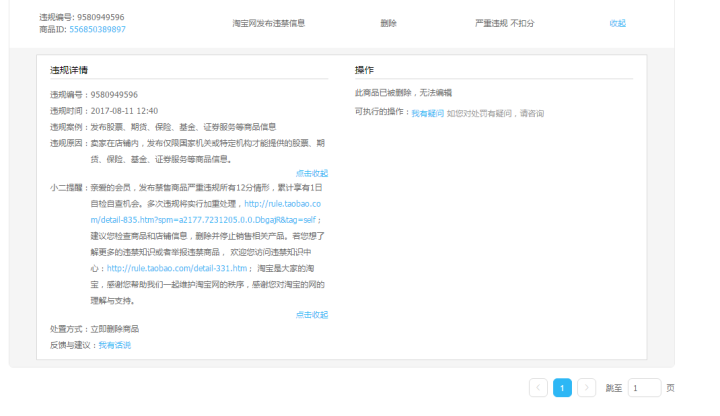720x416 pixels.
Task: Click the 跳至 page number input
Action: point(644,388)
